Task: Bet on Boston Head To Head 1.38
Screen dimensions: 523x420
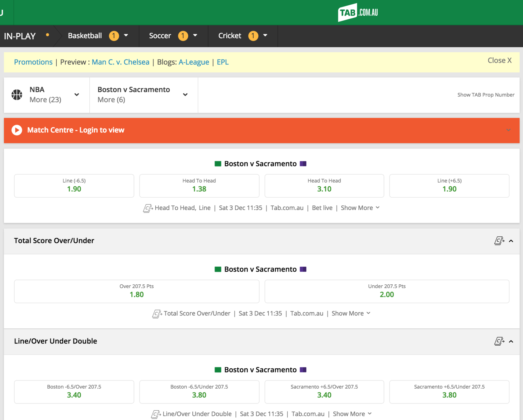Action: click(x=199, y=186)
